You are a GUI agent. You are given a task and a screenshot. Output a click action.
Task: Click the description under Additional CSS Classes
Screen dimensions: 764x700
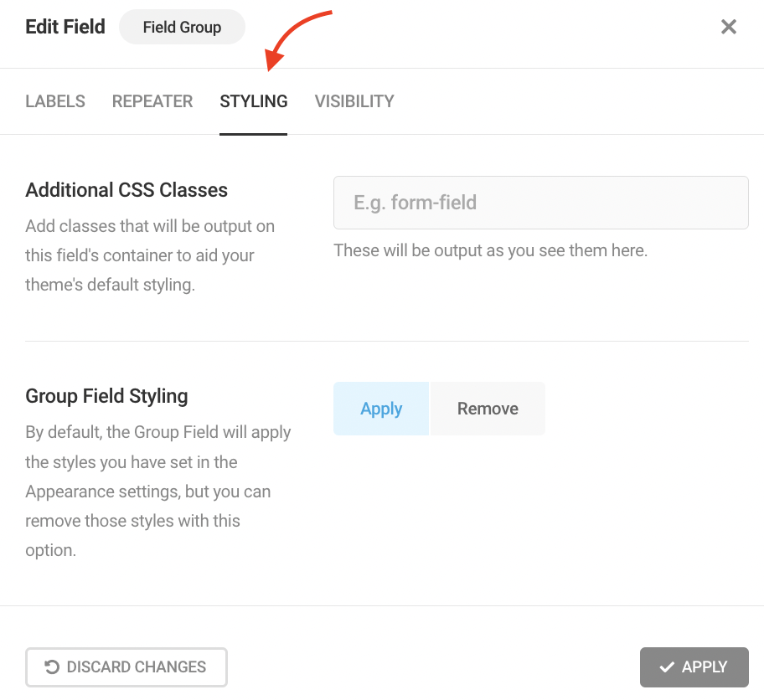[150, 255]
